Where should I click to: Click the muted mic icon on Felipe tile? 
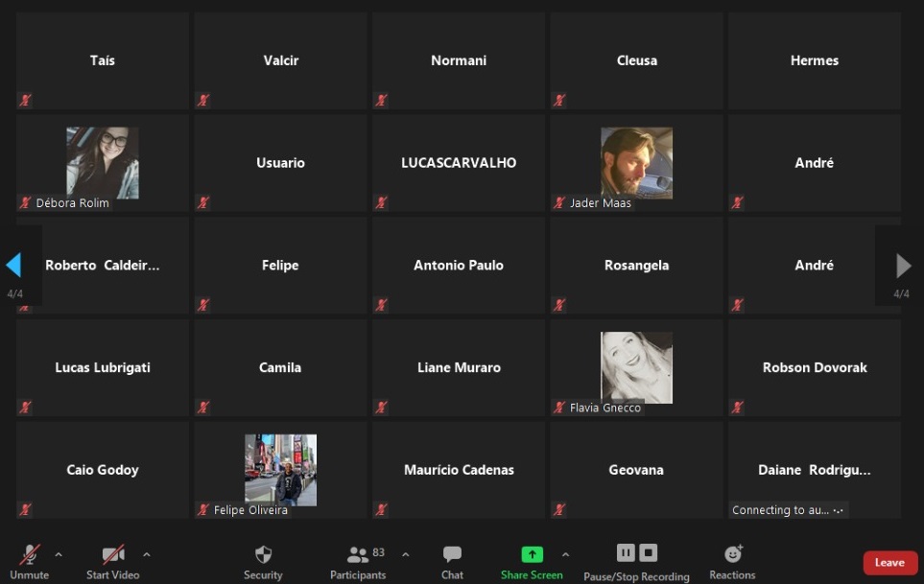[x=203, y=305]
